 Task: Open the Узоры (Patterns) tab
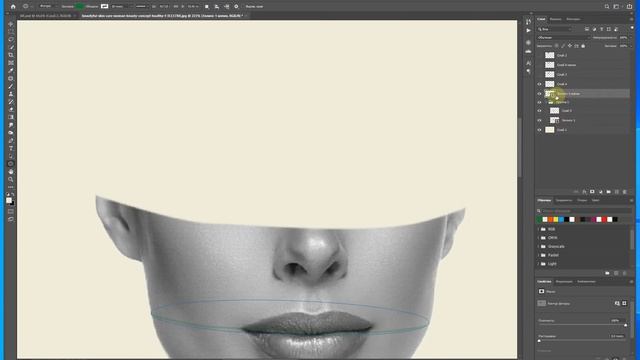click(582, 200)
